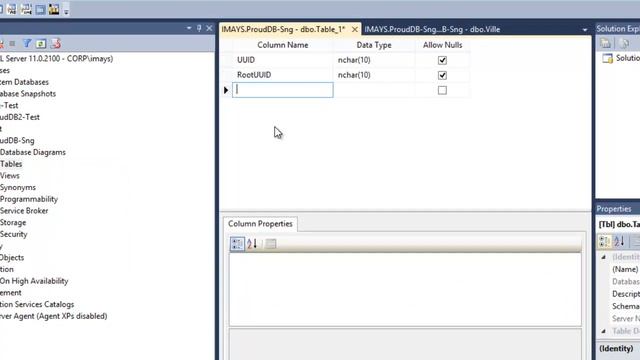This screenshot has width=640, height=360.
Task: Click Property Pages icon in Column Properties
Action: [271, 244]
